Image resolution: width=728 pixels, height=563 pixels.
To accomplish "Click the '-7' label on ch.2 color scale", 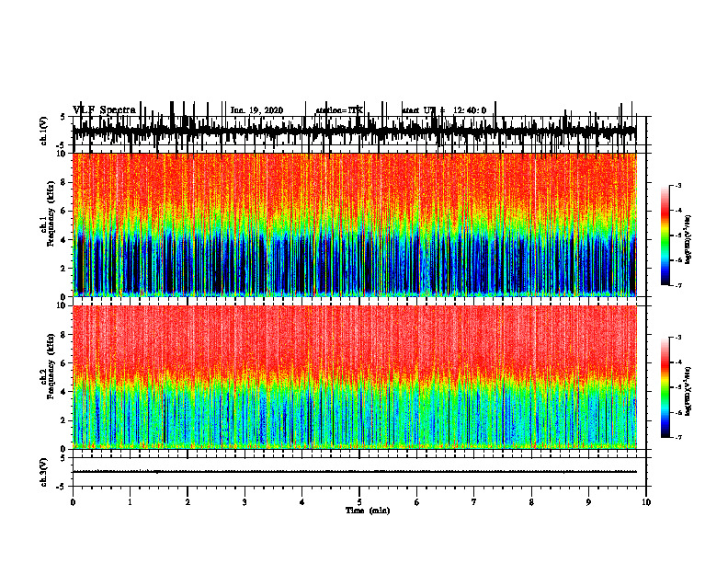I will [677, 437].
